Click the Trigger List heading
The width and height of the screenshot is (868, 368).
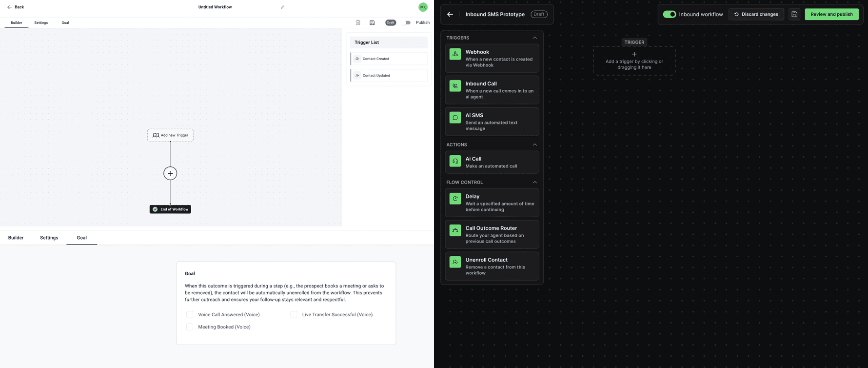tap(367, 42)
